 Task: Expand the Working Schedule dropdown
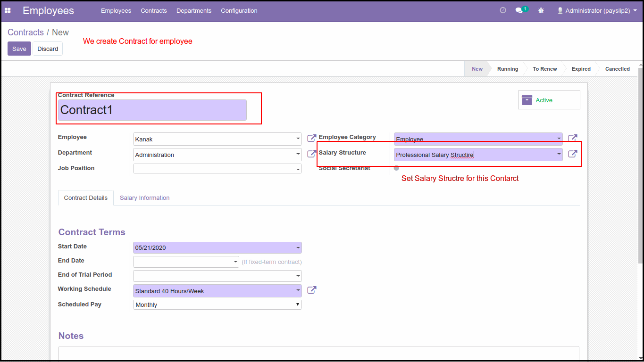click(x=298, y=291)
